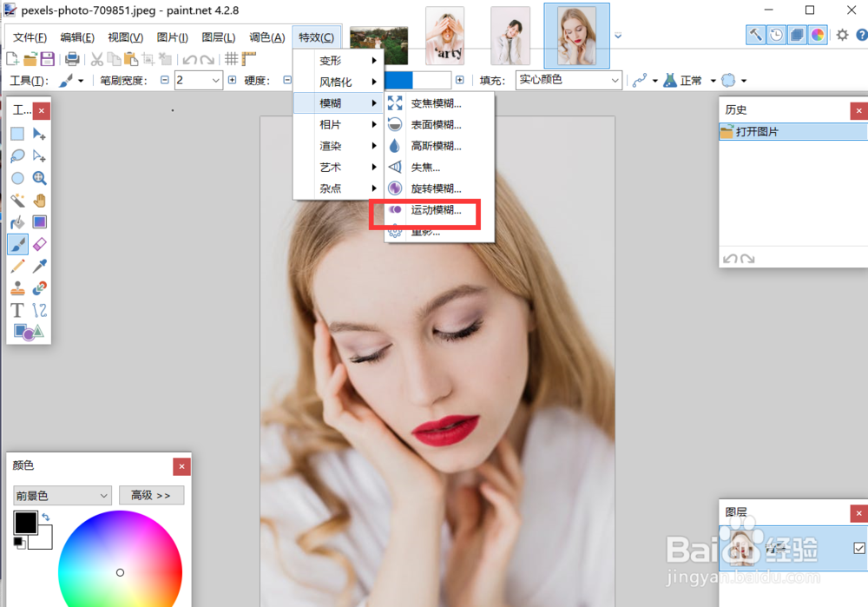Choose the Ellipse selection tool
Screen dimensions: 868x607
(18, 177)
